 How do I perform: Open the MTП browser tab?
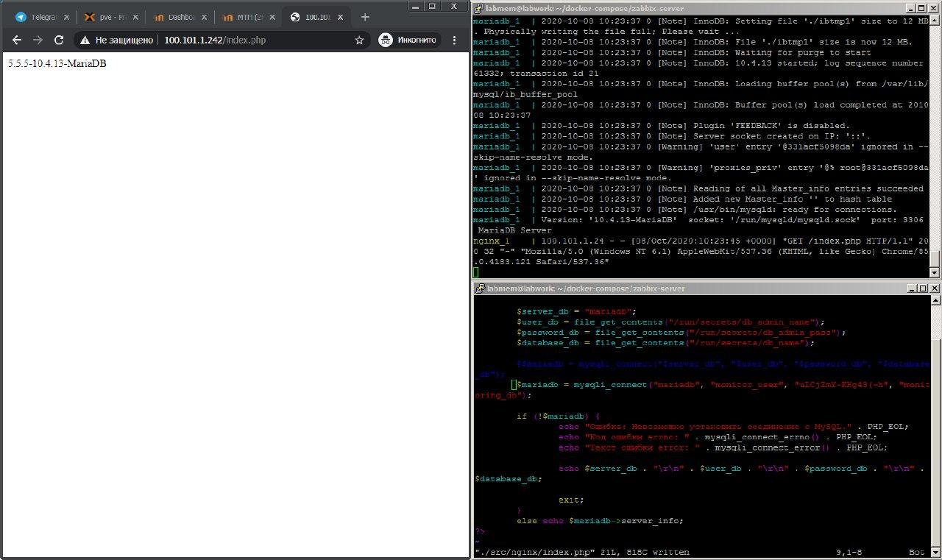click(248, 17)
